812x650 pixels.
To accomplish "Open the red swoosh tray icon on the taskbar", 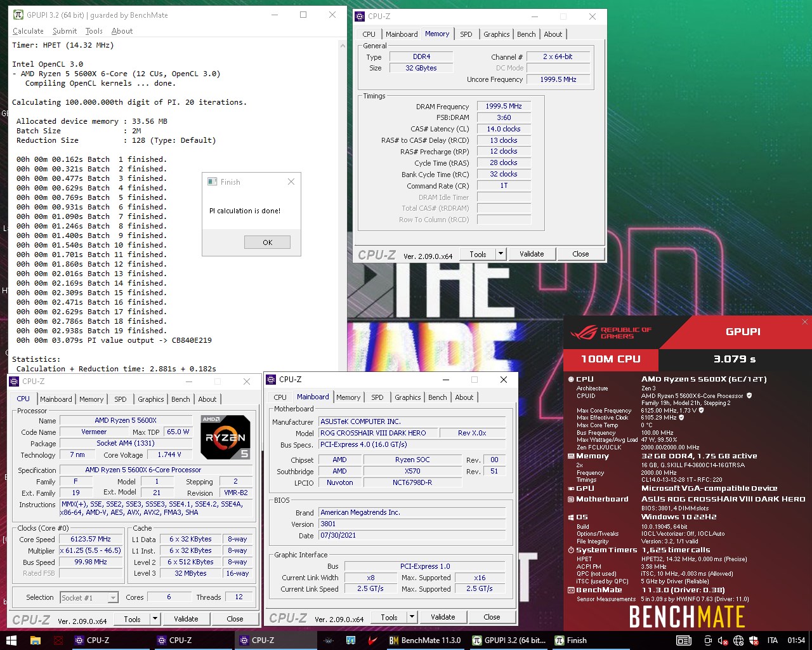I will pos(373,640).
